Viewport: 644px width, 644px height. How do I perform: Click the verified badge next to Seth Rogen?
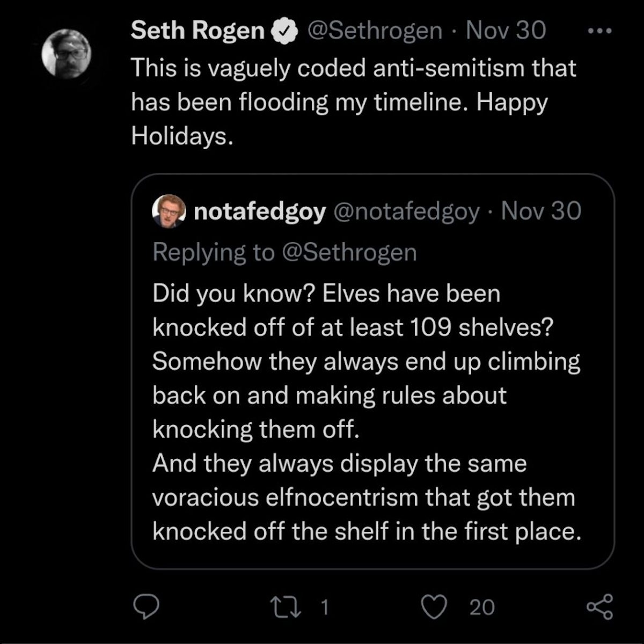[x=284, y=31]
